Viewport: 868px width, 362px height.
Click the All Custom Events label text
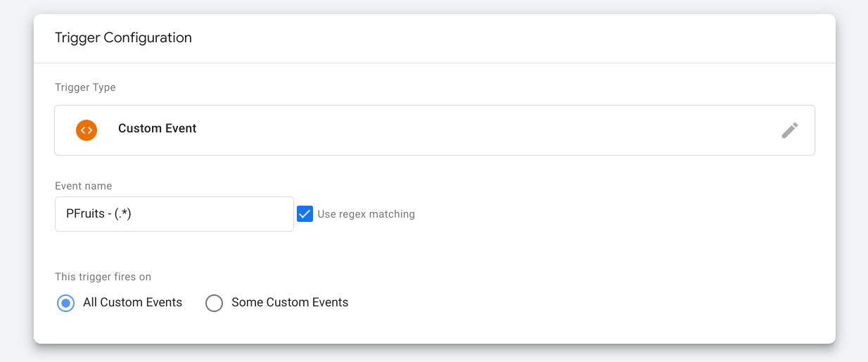click(132, 302)
